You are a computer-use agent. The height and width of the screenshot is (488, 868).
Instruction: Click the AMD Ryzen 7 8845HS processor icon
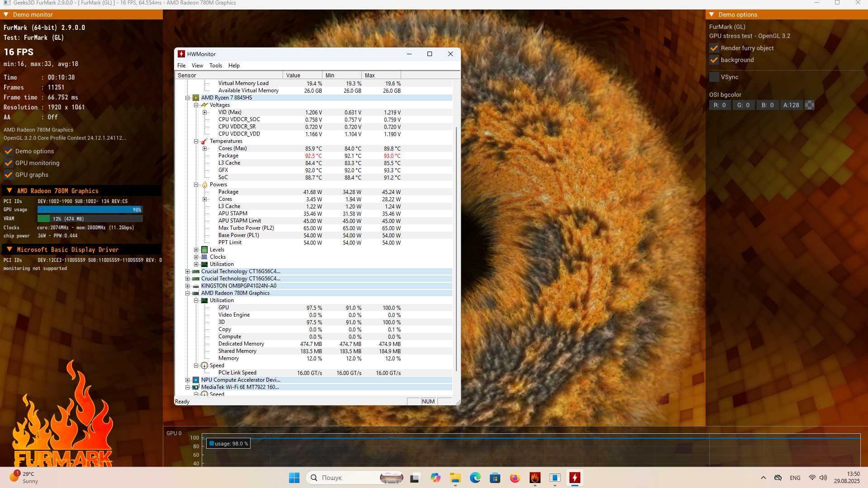[x=196, y=98]
